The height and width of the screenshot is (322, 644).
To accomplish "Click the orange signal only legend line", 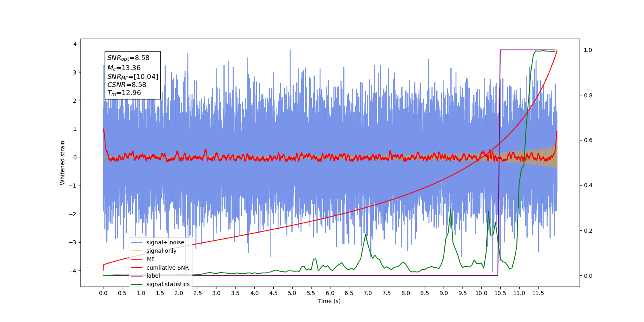I will pyautogui.click(x=137, y=251).
